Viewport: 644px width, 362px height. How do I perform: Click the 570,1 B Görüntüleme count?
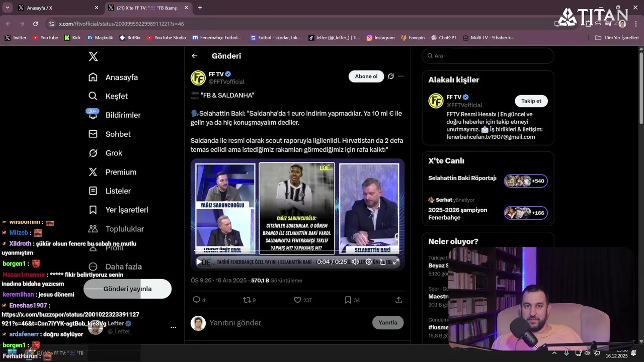pos(277,281)
